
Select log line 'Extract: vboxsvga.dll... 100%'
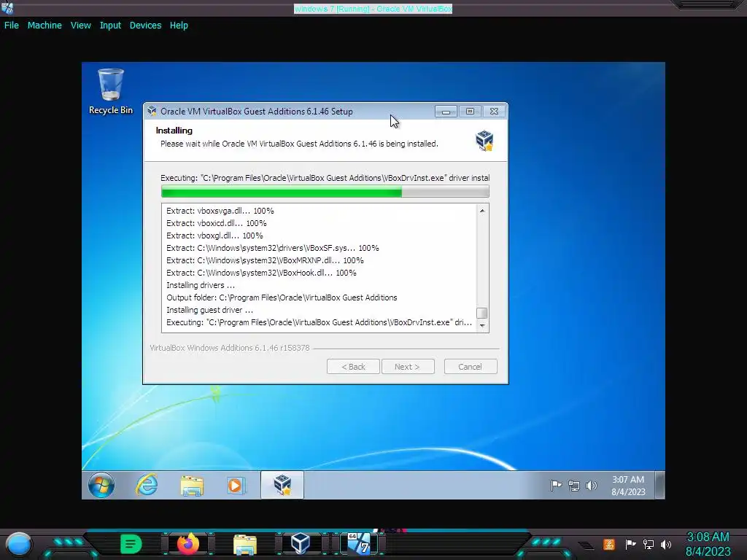tap(220, 211)
